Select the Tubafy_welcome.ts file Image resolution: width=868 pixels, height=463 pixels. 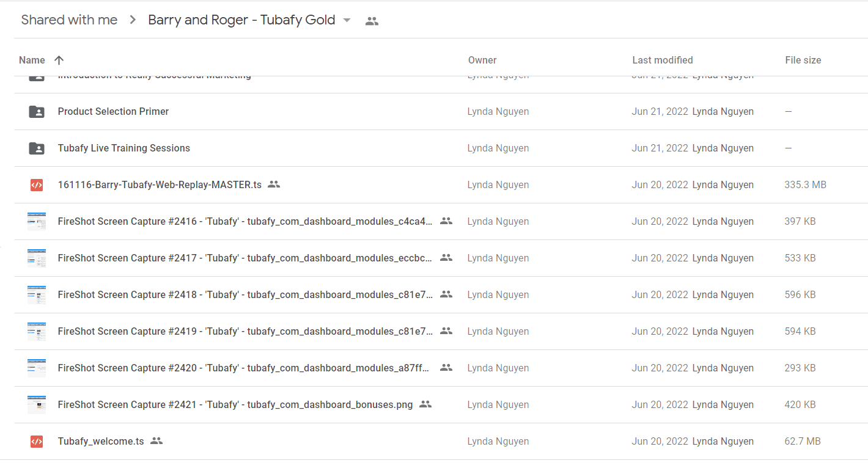coord(101,441)
